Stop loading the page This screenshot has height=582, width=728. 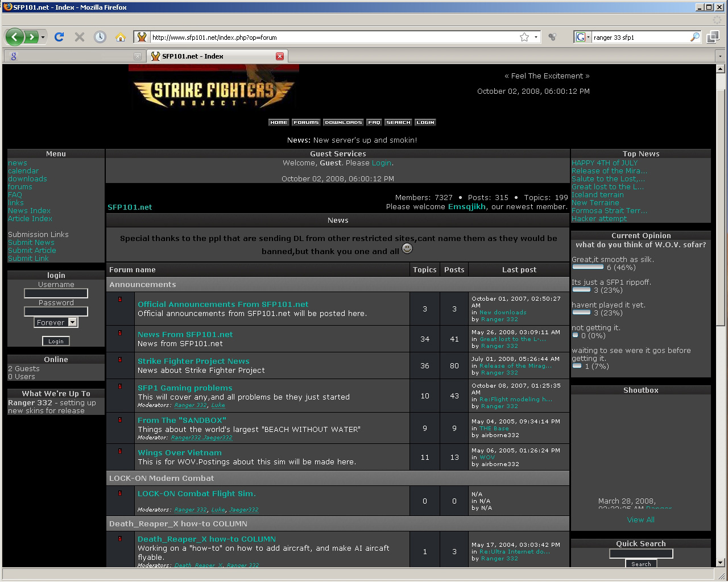point(79,37)
